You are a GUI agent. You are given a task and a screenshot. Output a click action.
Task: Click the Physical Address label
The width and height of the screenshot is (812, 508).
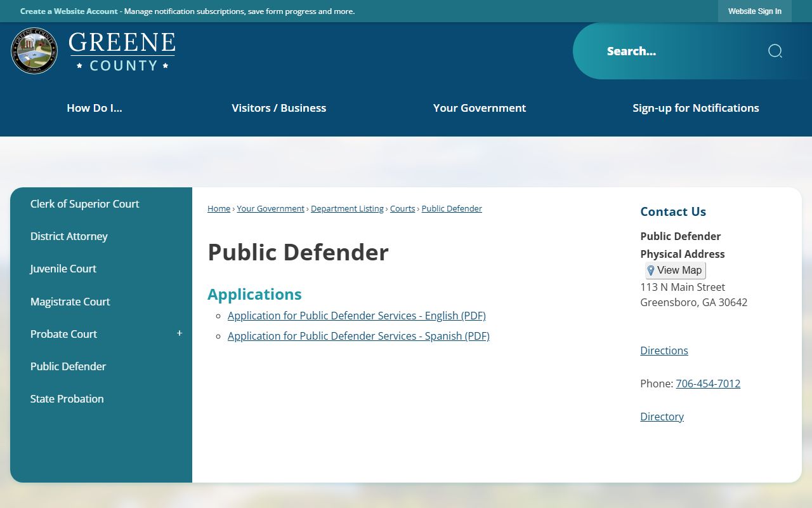[x=683, y=254]
